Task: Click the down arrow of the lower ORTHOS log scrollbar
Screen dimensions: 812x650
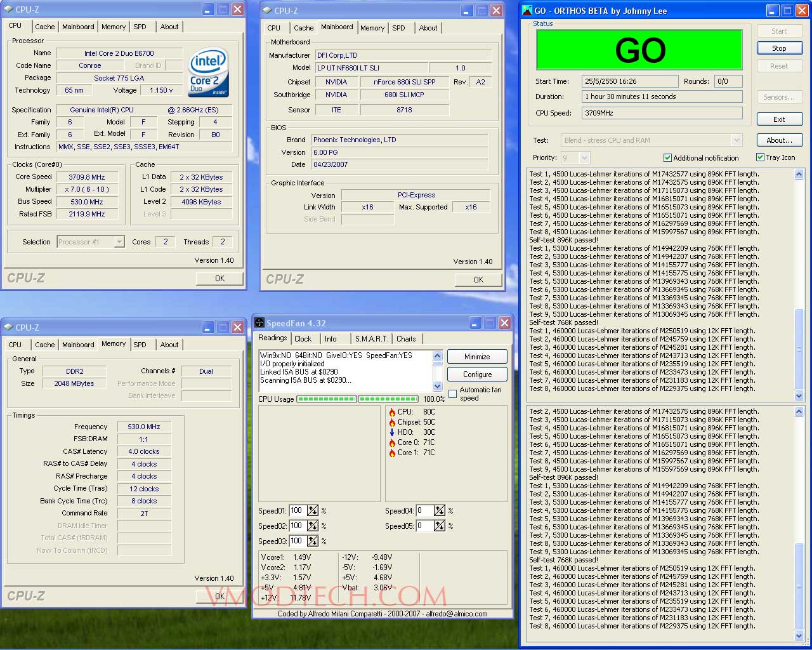Action: [x=799, y=636]
